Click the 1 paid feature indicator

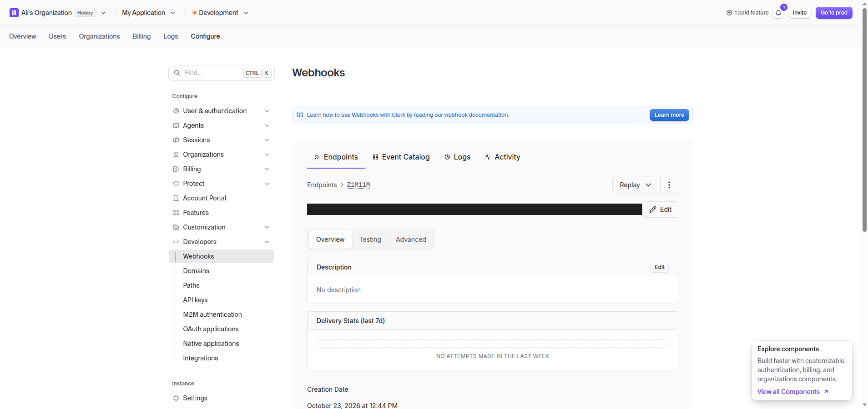[x=747, y=13]
